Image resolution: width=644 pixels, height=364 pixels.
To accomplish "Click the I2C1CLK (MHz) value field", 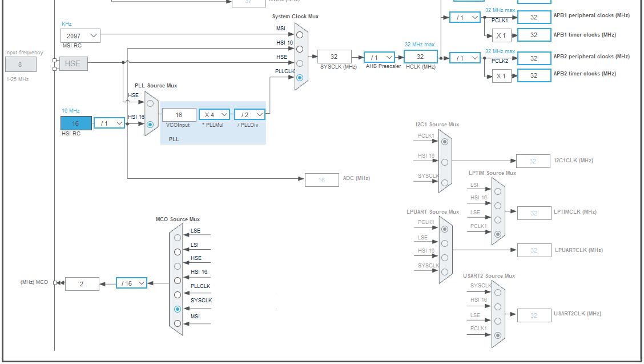I will (533, 161).
